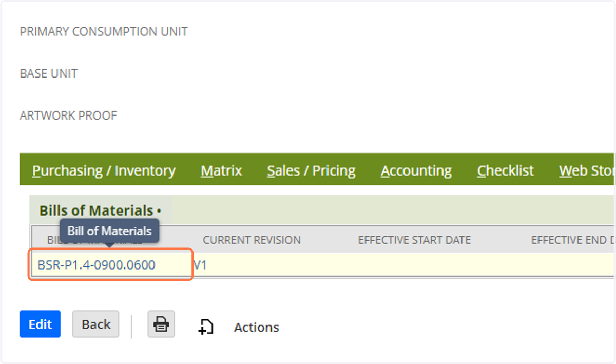616x364 pixels.
Task: Click the Effective Start Date column header
Action: 414,240
